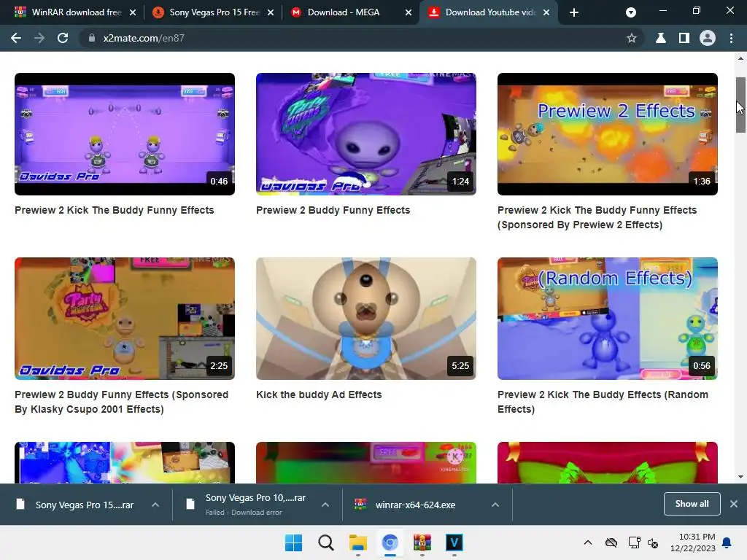Open the 1:24 Buddy Funny Effects thumbnail

coord(366,134)
